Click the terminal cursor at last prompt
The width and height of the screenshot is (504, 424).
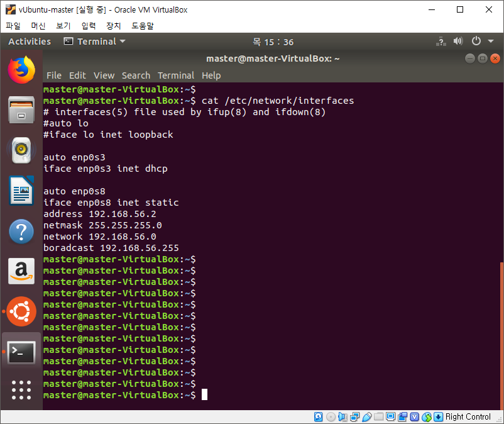coord(204,394)
